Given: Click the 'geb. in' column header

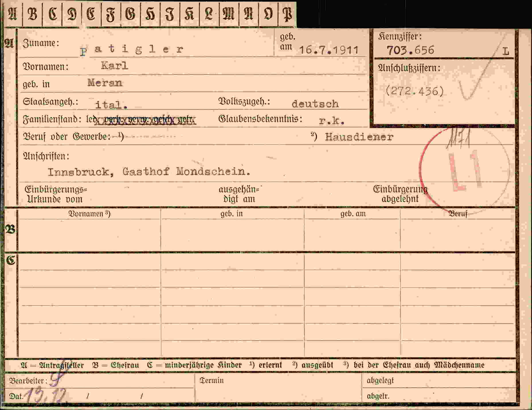Looking at the screenshot, I should 232,214.
